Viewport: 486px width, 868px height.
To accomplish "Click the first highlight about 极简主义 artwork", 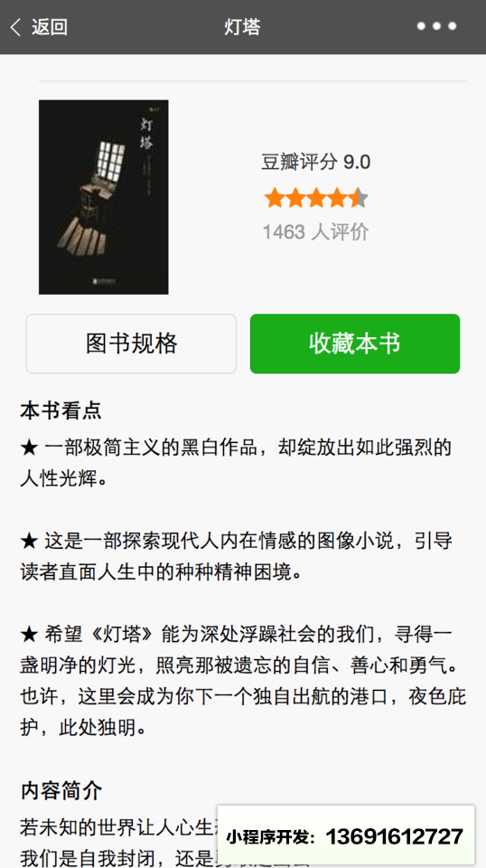I will pos(236,463).
